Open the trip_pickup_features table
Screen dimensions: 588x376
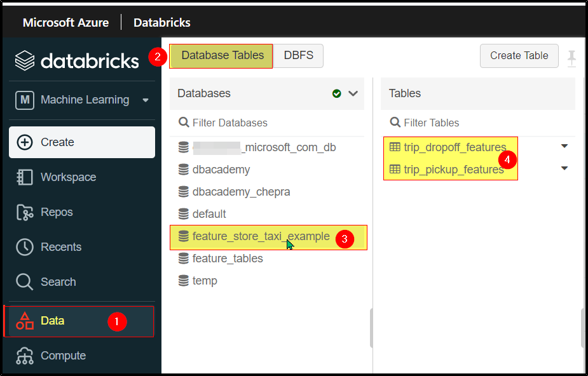point(454,170)
